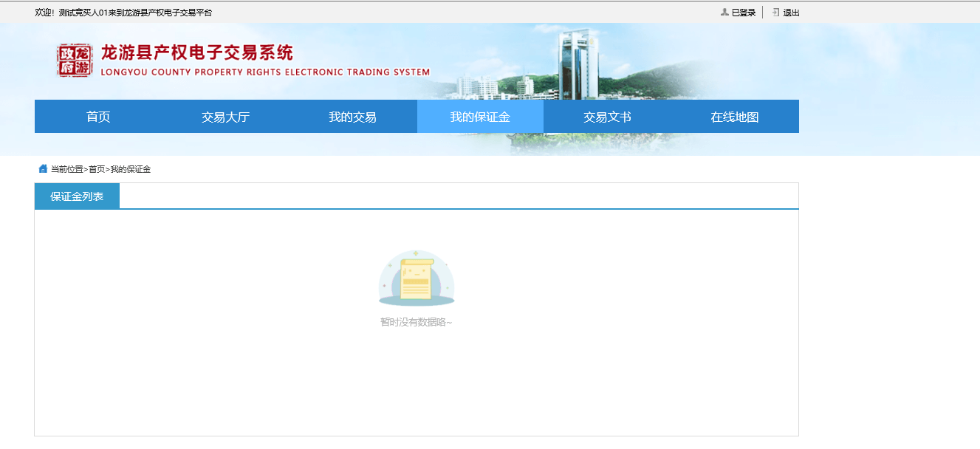
Task: Select the highlighted 我的保证金 menu item
Action: (480, 117)
